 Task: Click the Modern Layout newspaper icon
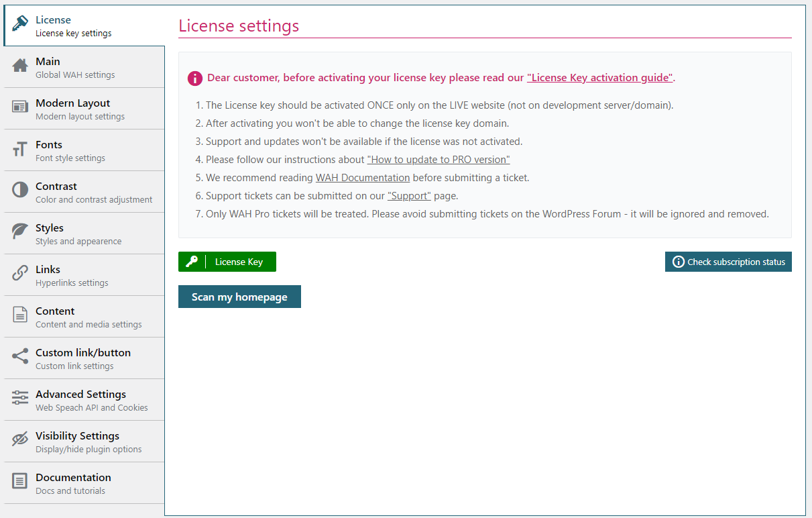coord(20,109)
